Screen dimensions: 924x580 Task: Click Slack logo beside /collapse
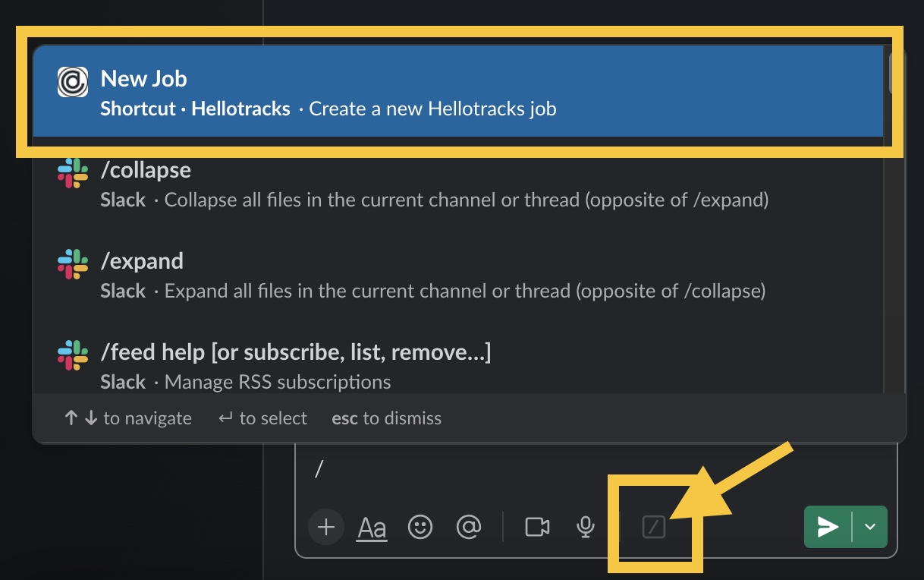(x=73, y=173)
